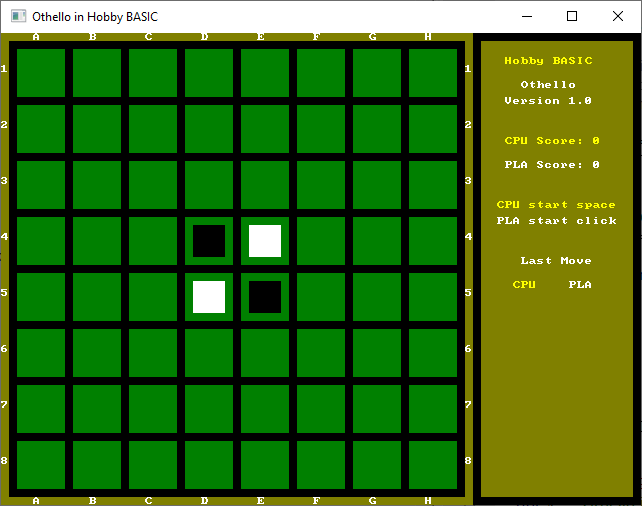This screenshot has width=642, height=506.
Task: Click the 'CPU Score: 0' label
Action: click(x=552, y=141)
